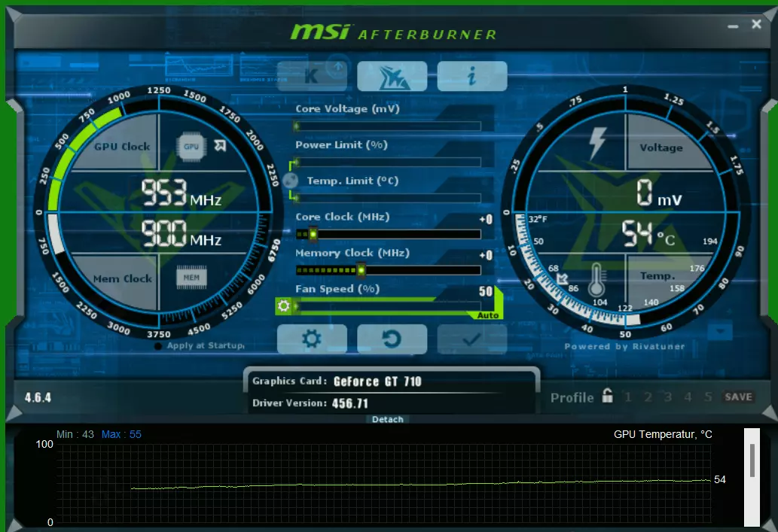Viewport: 778px width, 532px height.
Task: Click the Memory Clock +0 value
Action: (487, 255)
